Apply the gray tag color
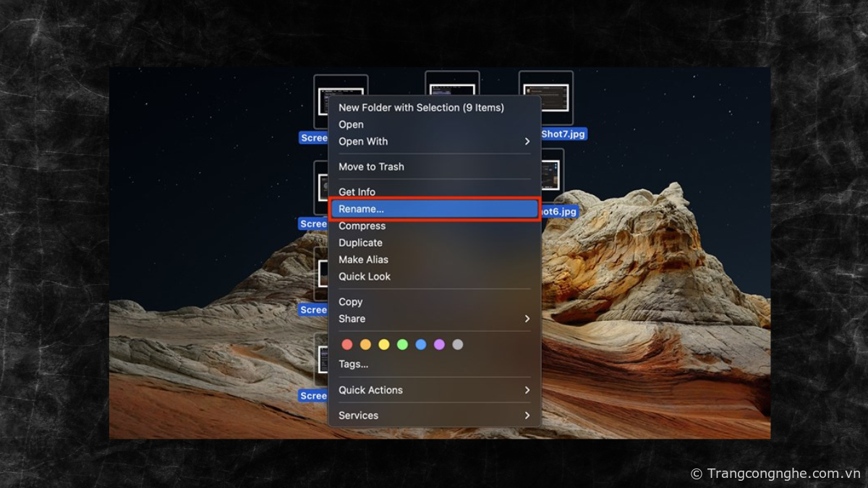The width and height of the screenshot is (868, 488). [x=458, y=345]
